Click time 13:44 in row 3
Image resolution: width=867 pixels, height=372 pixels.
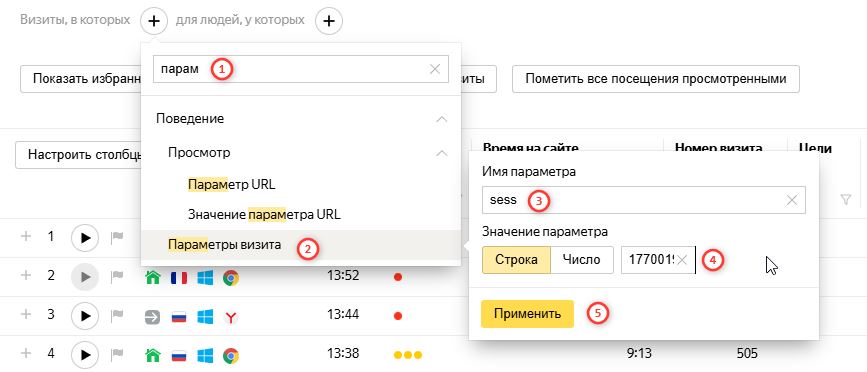343,315
